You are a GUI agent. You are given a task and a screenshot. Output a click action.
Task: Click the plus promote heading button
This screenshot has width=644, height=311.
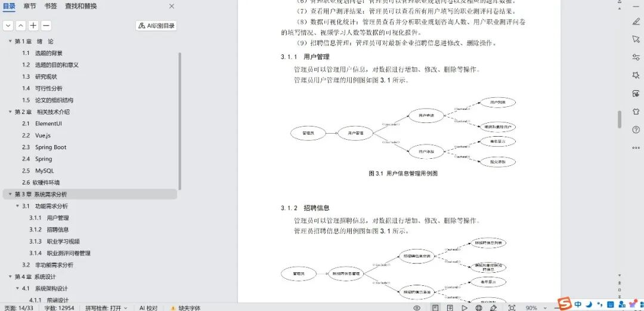[33, 26]
